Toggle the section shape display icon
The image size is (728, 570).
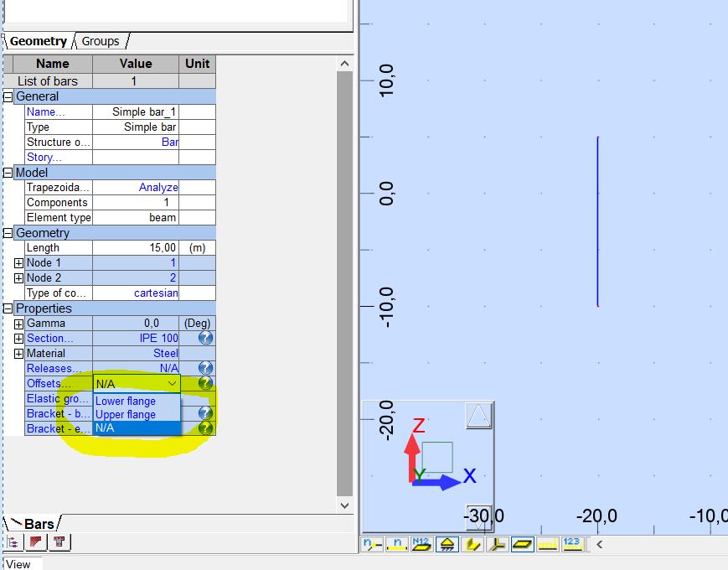(x=524, y=544)
